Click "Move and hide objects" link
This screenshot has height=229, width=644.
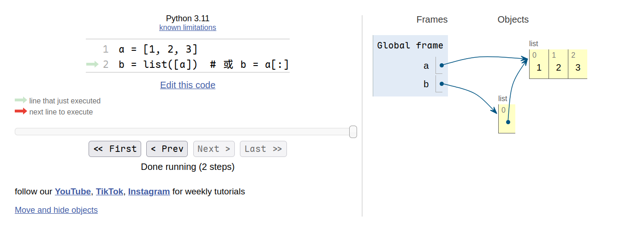pyautogui.click(x=56, y=210)
